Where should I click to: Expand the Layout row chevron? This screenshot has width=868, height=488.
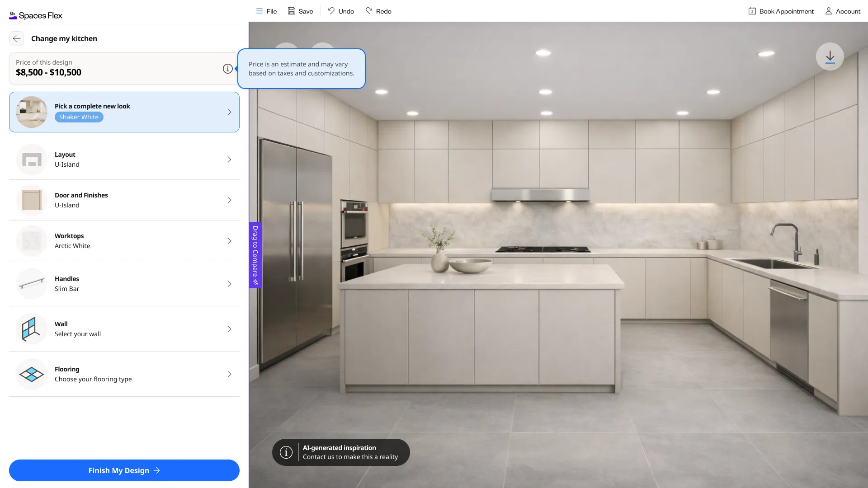(229, 160)
